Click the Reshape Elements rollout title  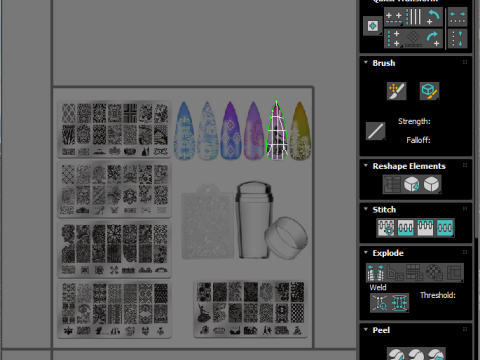tap(409, 166)
